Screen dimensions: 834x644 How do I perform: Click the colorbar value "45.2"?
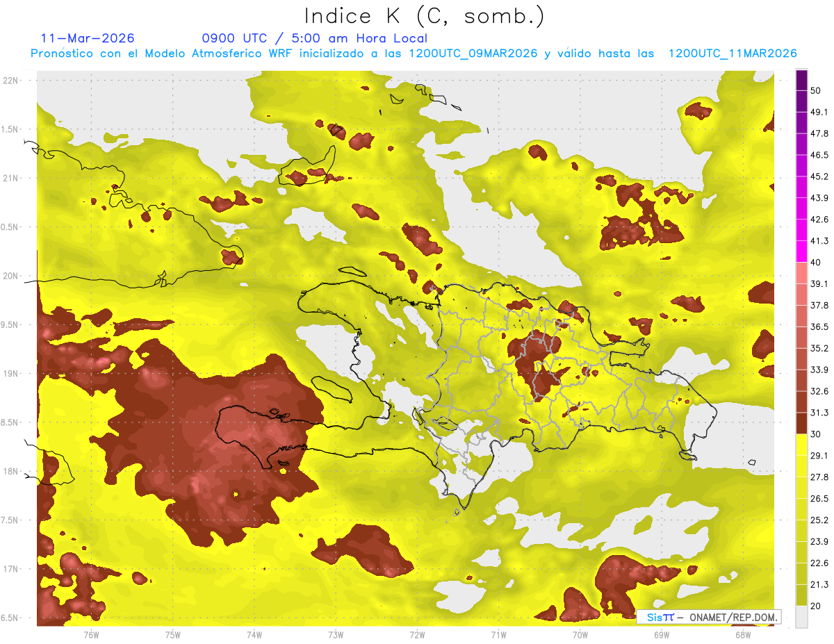pyautogui.click(x=819, y=176)
